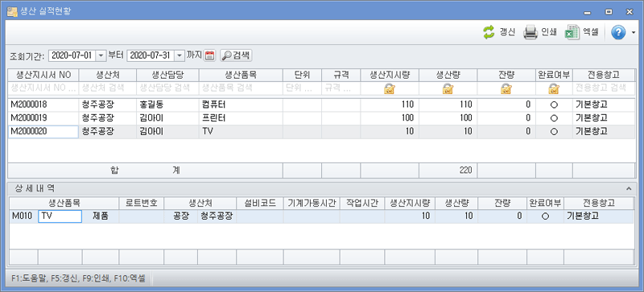Click the 전용창고 검색 filter field

604,88
